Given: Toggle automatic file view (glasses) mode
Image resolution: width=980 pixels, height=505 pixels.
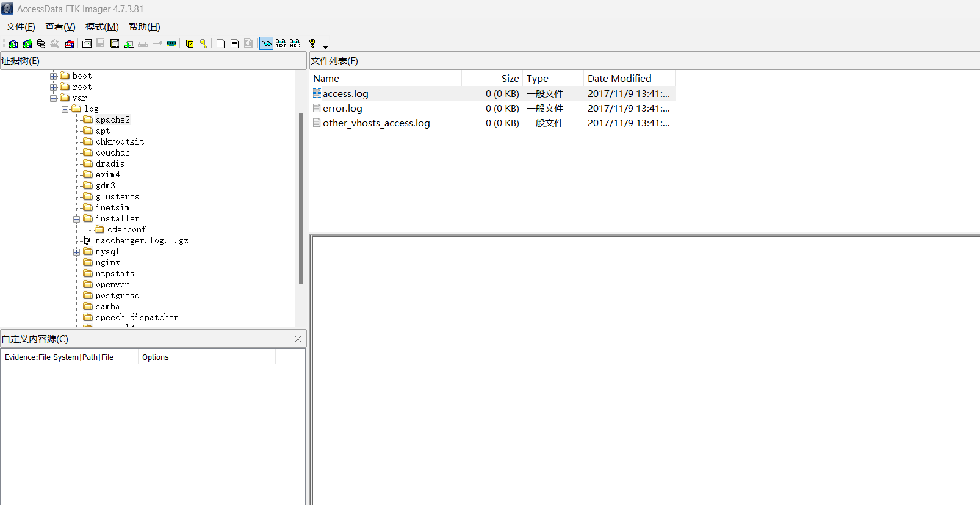Looking at the screenshot, I should click(x=267, y=44).
